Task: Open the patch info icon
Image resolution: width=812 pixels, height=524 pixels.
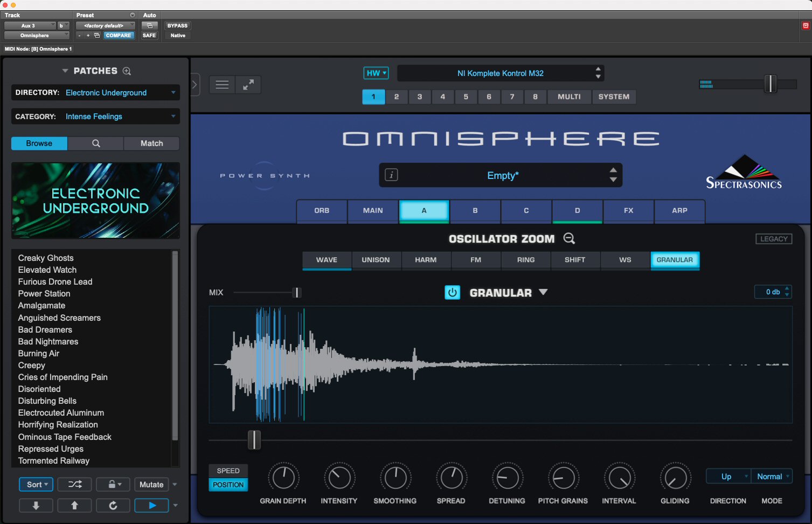Action: pyautogui.click(x=392, y=175)
